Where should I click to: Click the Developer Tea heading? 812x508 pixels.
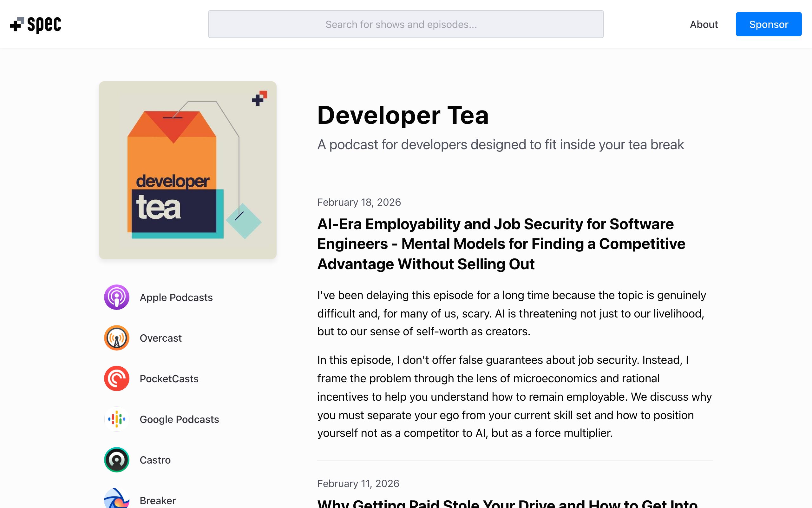pos(403,115)
